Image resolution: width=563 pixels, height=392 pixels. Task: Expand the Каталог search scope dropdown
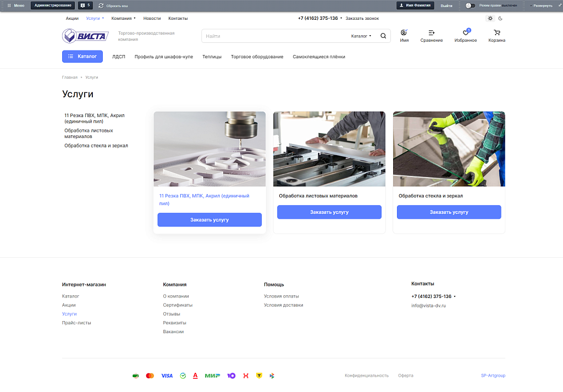pos(361,36)
